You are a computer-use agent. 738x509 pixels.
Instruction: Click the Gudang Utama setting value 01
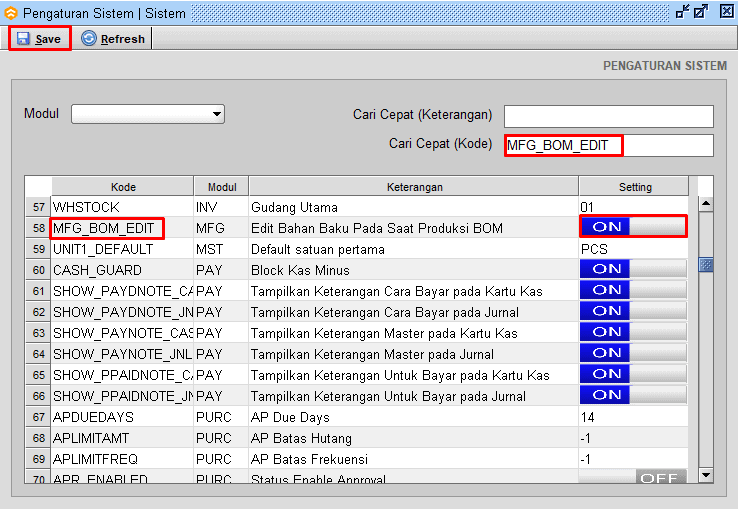coord(634,207)
